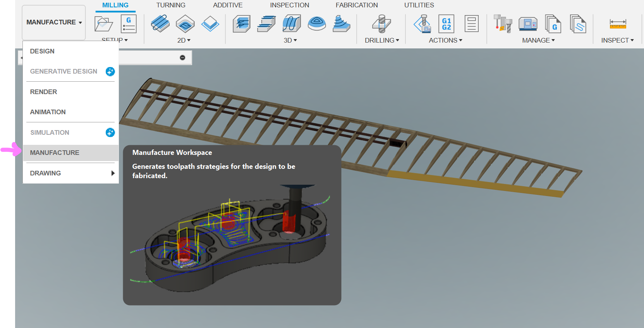Screen dimensions: 644x328
Task: Select the Drill operation icon
Action: [381, 24]
